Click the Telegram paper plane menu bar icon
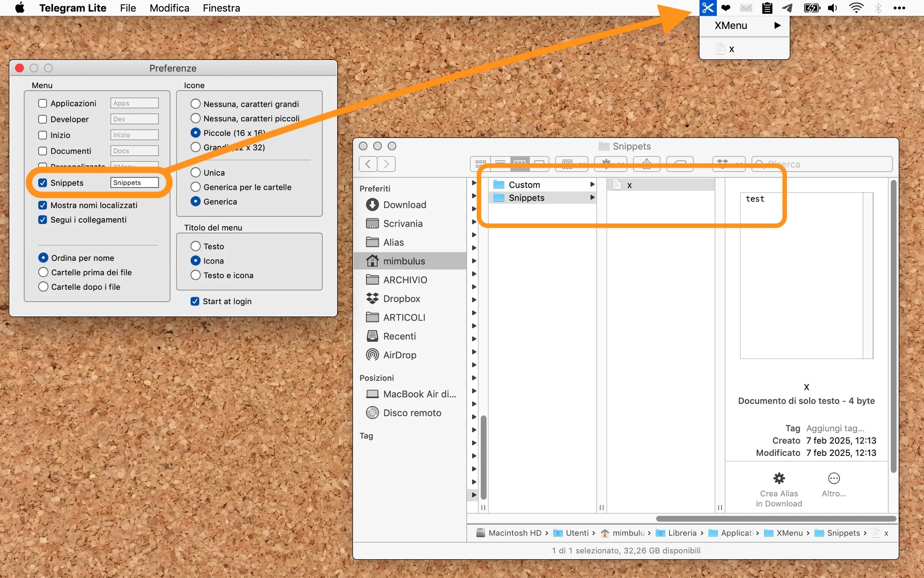 point(787,8)
